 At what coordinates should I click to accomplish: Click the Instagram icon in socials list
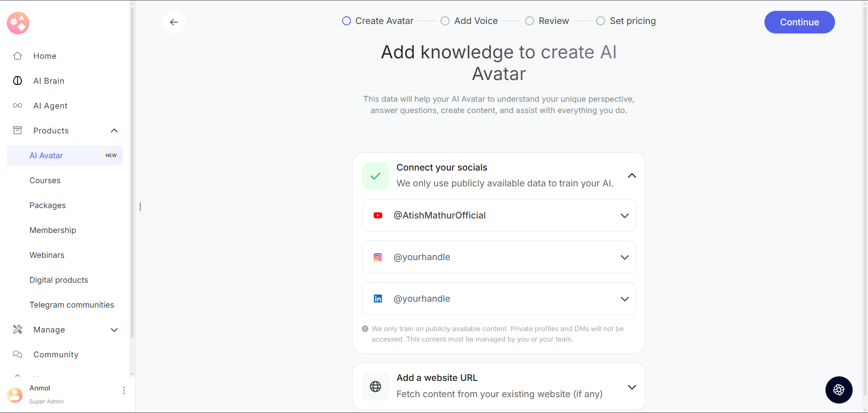378,257
